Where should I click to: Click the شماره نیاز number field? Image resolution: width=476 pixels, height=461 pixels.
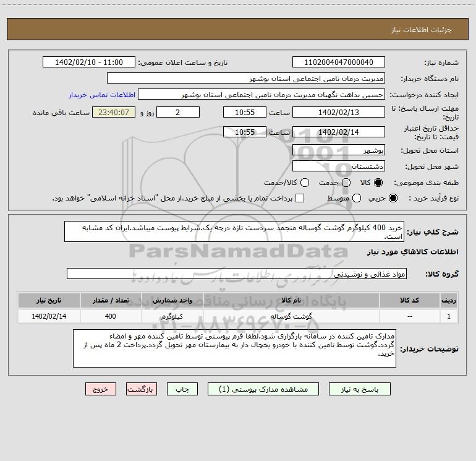339,62
